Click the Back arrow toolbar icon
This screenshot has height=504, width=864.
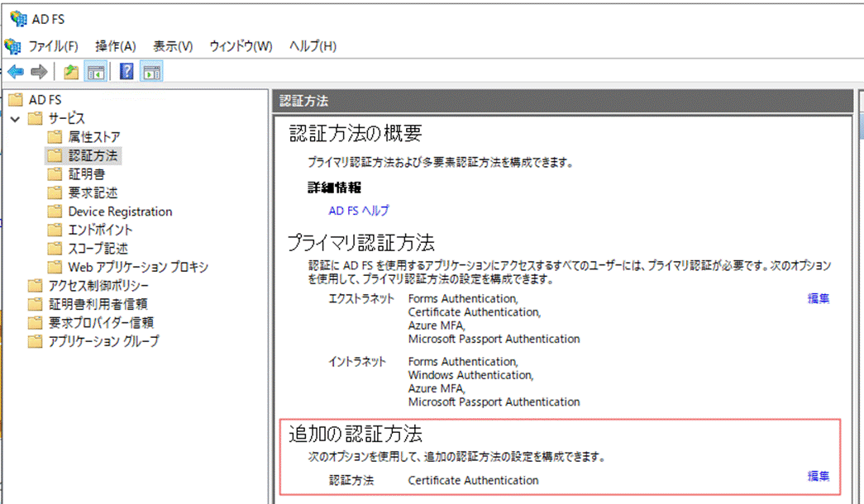[x=16, y=72]
